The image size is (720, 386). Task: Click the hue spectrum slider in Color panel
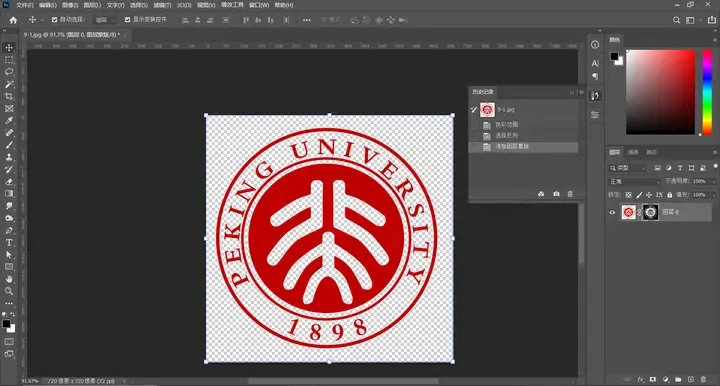coord(708,93)
